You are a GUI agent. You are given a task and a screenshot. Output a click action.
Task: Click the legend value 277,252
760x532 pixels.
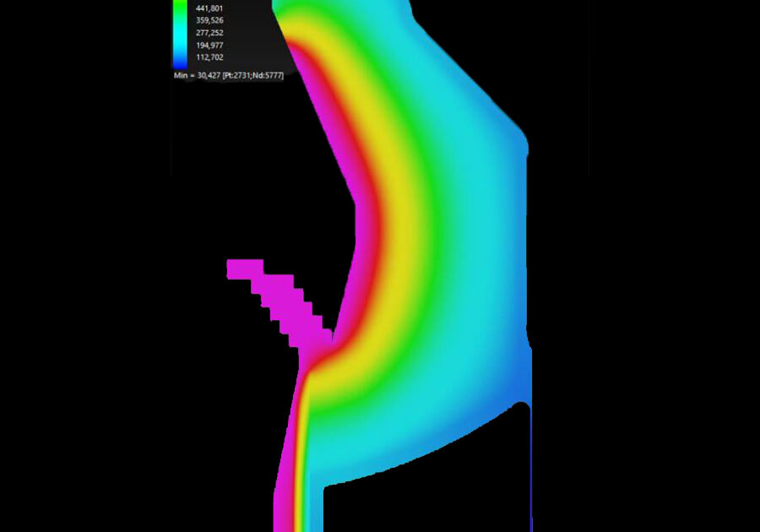[209, 33]
